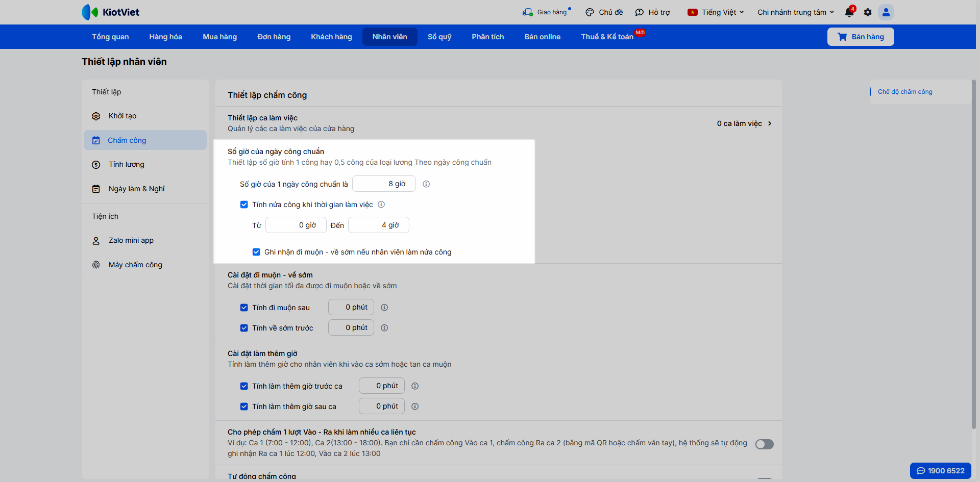This screenshot has width=980, height=482.
Task: Click Zalo mini app person icon
Action: pos(96,241)
